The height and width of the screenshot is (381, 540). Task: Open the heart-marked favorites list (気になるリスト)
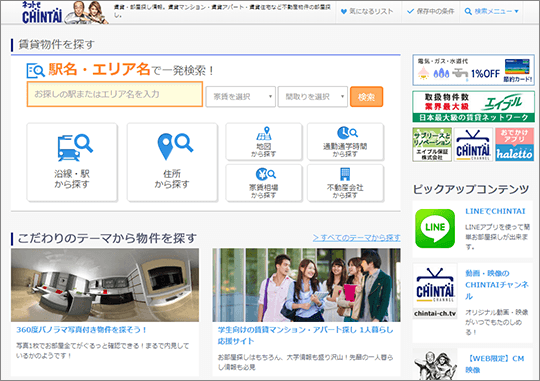(367, 11)
